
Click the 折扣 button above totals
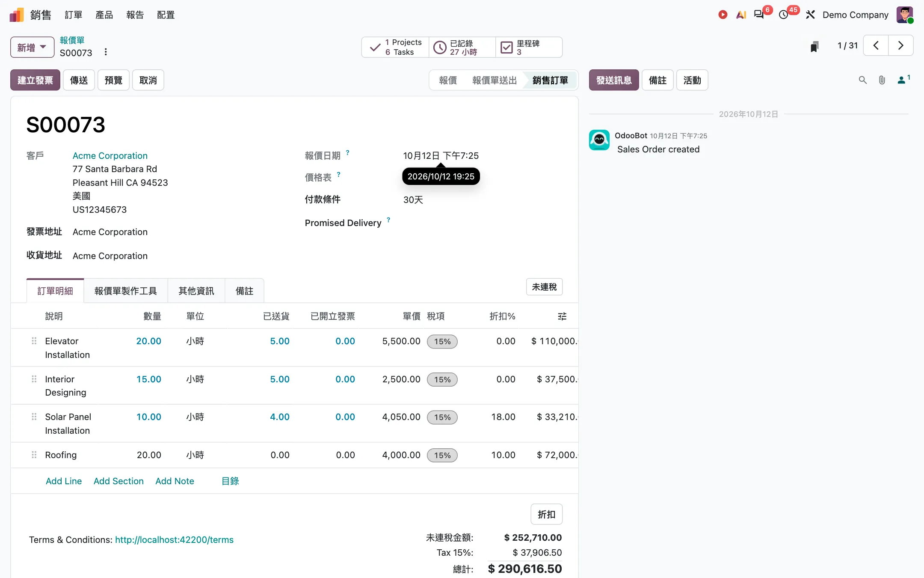[x=547, y=514]
